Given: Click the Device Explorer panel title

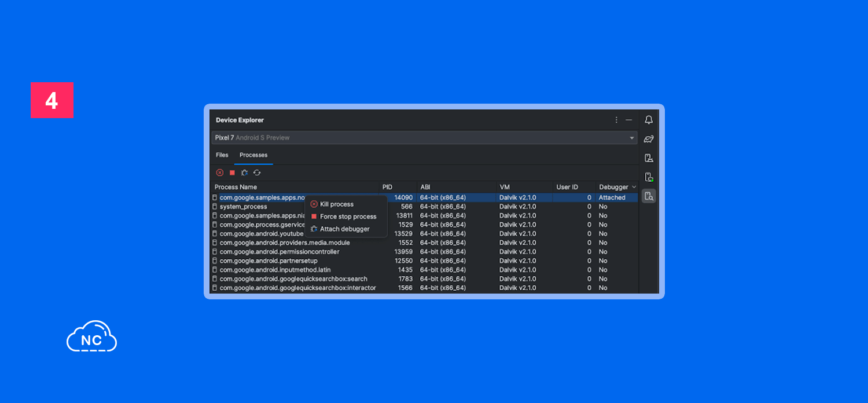Looking at the screenshot, I should tap(240, 120).
